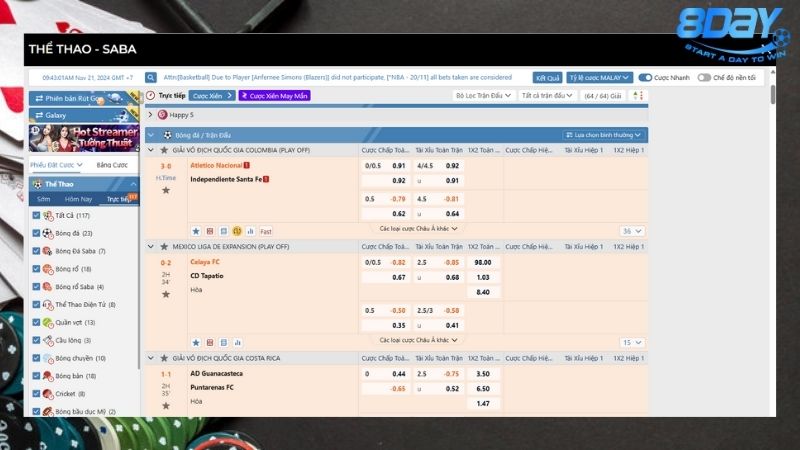Select the Hôm Nay tab
The height and width of the screenshot is (450, 800).
point(79,199)
